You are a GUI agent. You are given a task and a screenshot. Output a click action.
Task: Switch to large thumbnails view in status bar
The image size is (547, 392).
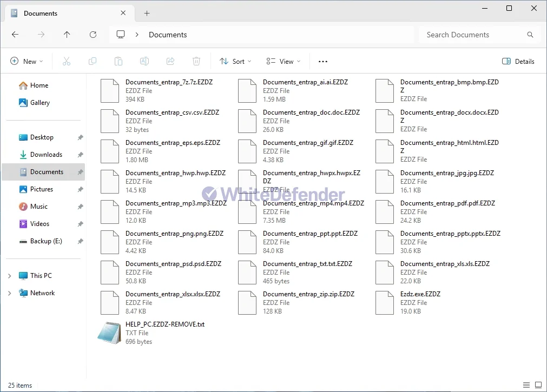(x=538, y=385)
